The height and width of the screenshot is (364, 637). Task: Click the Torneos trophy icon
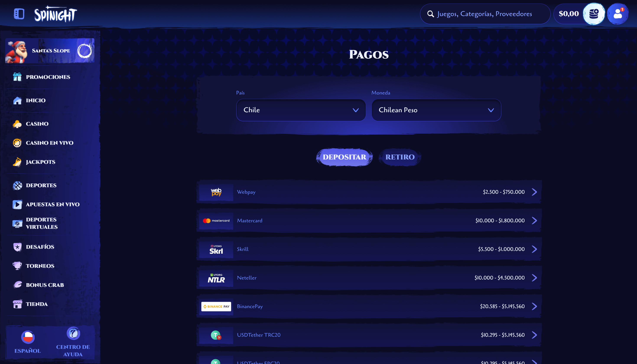point(17,266)
